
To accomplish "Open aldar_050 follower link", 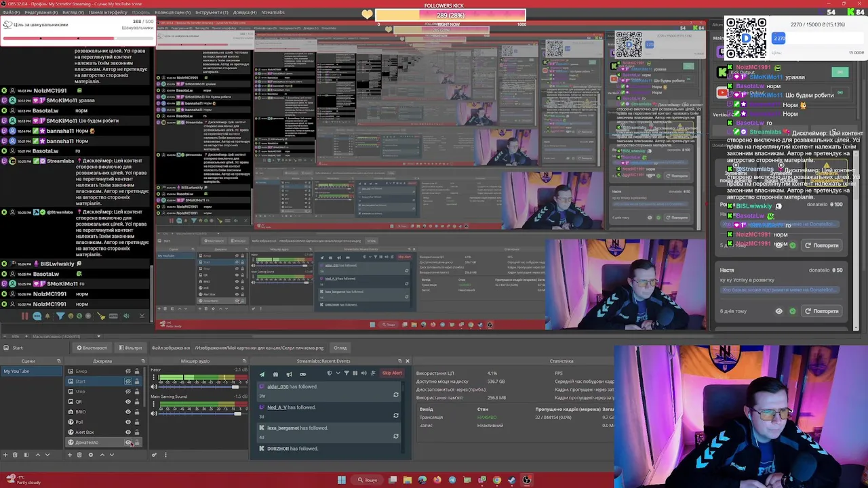I will point(277,387).
